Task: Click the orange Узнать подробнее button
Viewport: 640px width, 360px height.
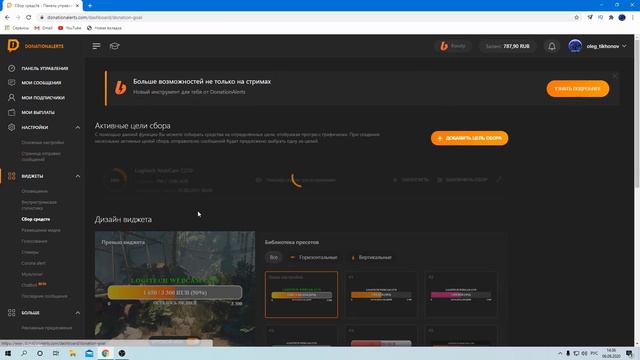Action: tap(578, 89)
